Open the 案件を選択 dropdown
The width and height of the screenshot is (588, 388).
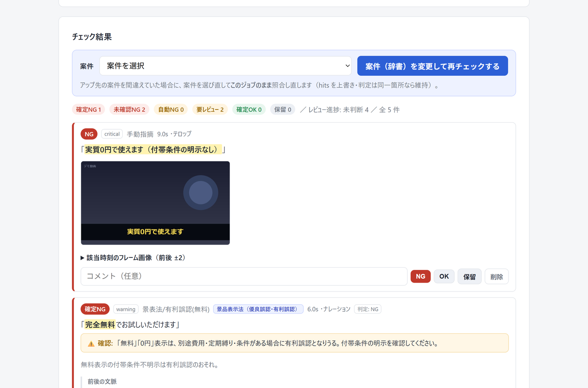[x=225, y=66]
